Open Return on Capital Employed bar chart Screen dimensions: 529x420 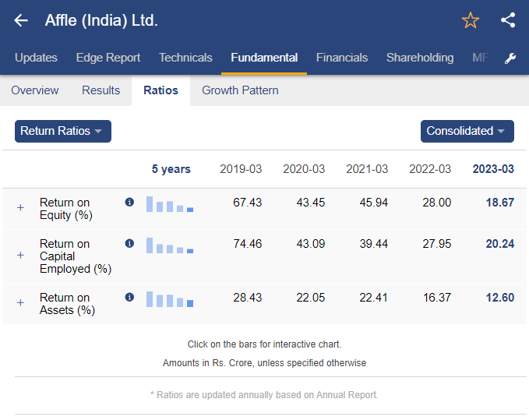click(170, 245)
